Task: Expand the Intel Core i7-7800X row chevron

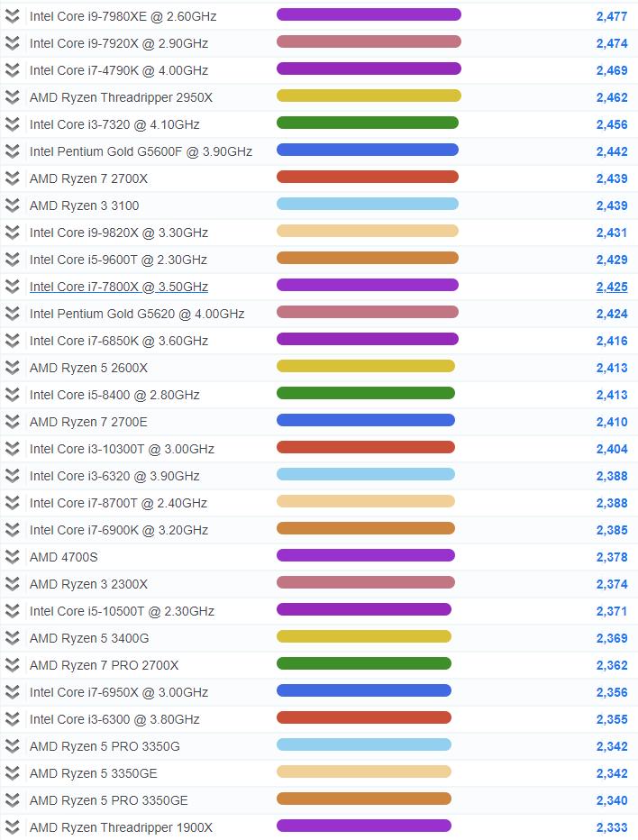Action: tap(13, 287)
